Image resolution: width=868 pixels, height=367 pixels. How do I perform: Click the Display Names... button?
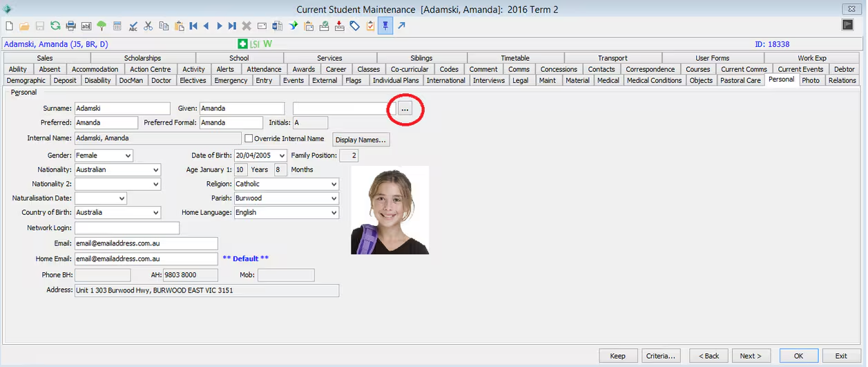click(362, 140)
